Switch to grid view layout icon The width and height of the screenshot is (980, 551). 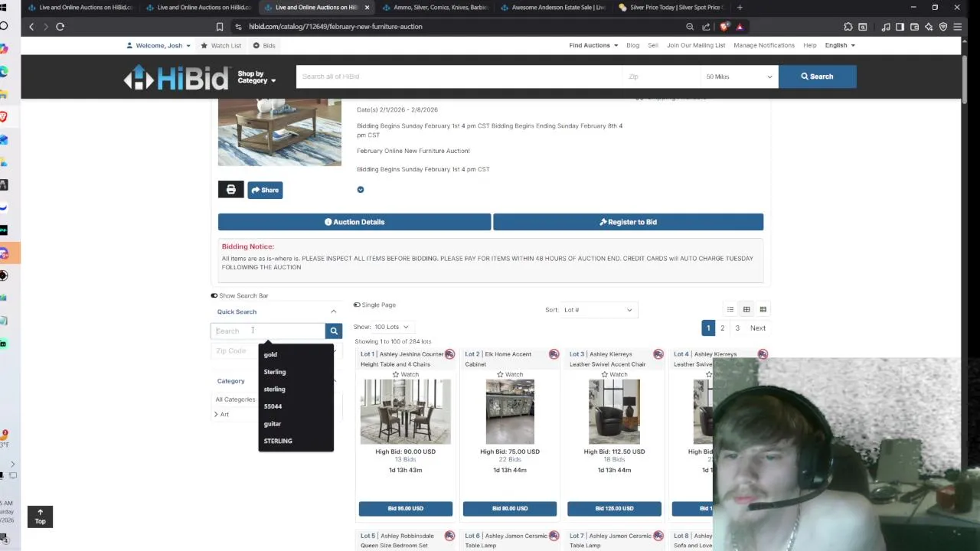pyautogui.click(x=746, y=309)
